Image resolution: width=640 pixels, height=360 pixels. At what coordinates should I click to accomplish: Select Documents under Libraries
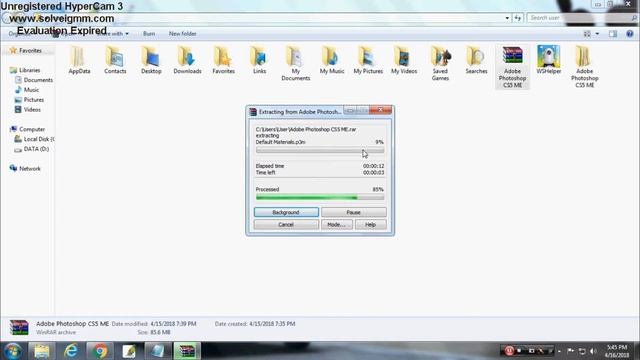[x=38, y=80]
